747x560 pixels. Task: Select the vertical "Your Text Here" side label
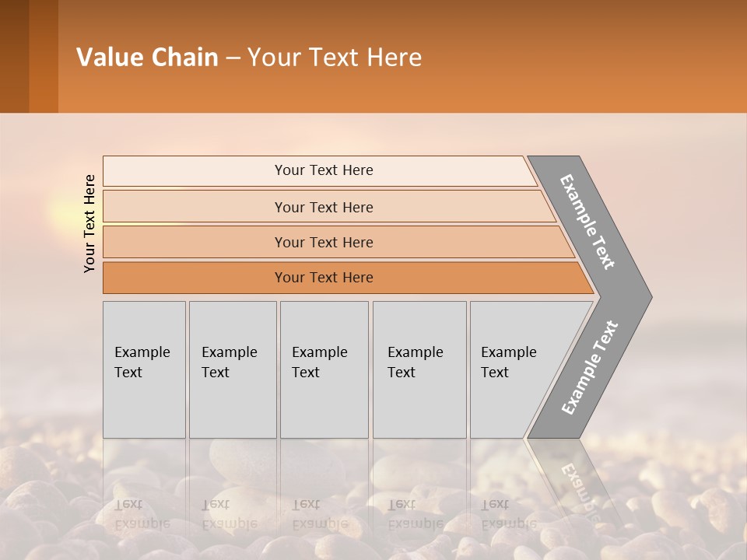pos(89,223)
